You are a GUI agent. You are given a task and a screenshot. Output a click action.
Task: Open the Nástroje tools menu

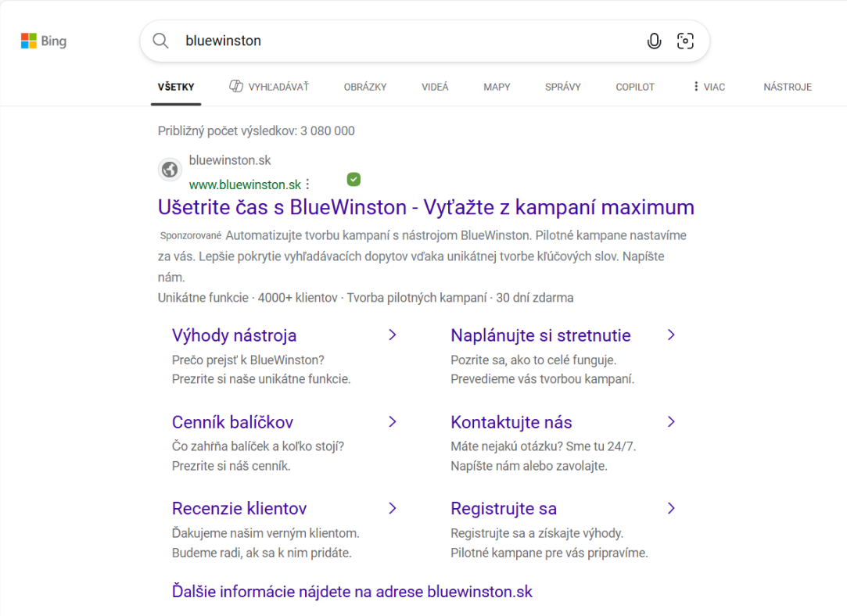788,87
